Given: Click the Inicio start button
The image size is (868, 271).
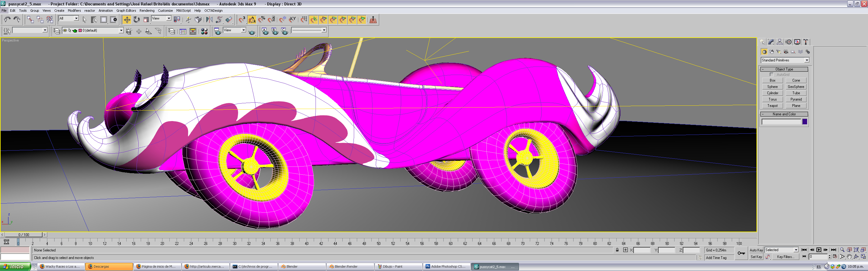Looking at the screenshot, I should click(15, 266).
